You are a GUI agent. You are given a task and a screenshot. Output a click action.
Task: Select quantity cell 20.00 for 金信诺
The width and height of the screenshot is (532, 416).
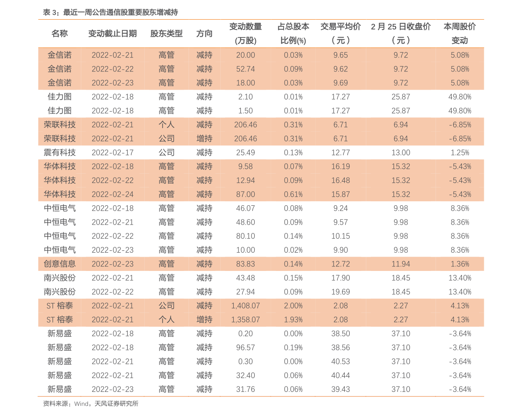pyautogui.click(x=245, y=55)
